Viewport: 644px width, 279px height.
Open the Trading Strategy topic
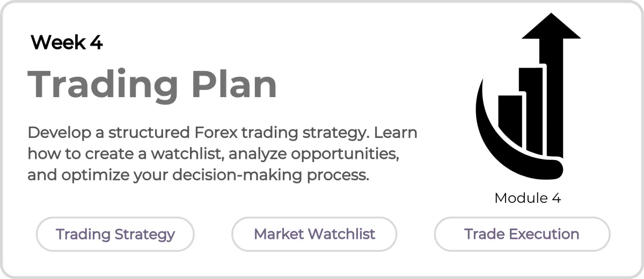pyautogui.click(x=115, y=234)
